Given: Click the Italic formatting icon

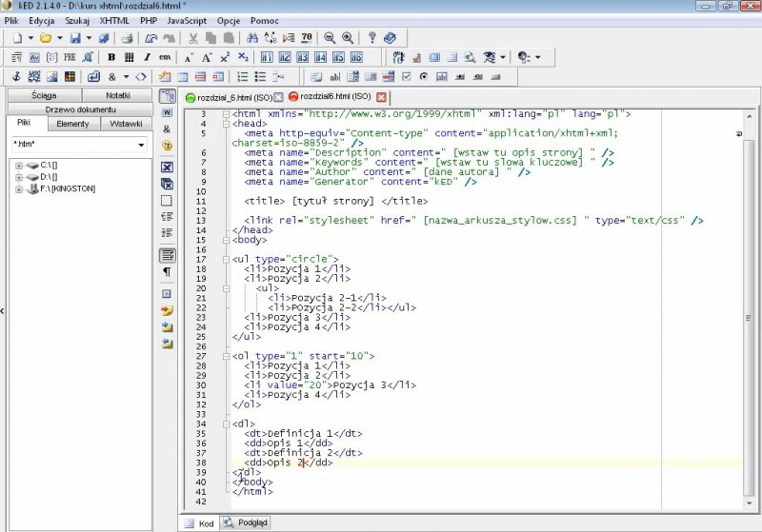Looking at the screenshot, I should click(x=147, y=57).
